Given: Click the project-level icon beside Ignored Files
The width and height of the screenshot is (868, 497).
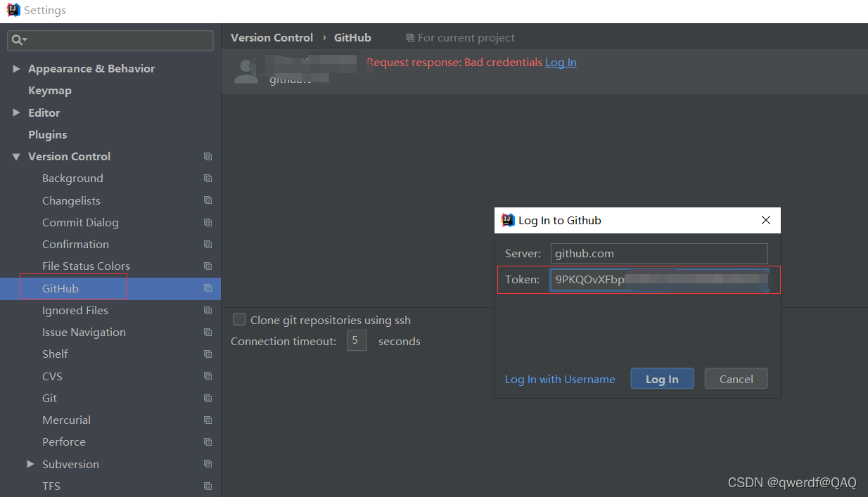Looking at the screenshot, I should pos(208,311).
